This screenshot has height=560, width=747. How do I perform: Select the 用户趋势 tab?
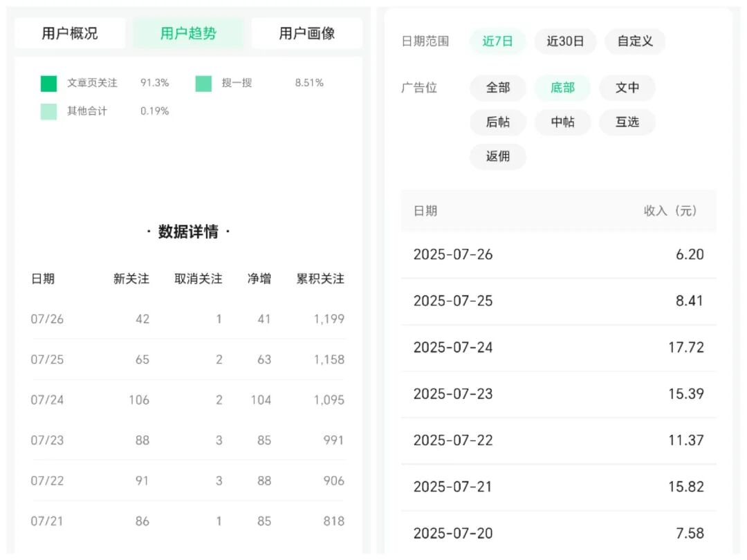point(189,32)
